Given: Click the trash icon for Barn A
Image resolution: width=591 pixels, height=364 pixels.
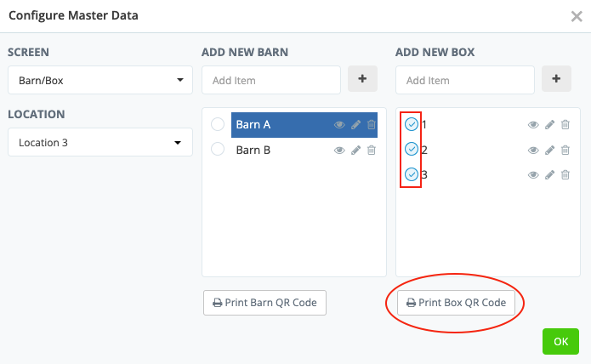Looking at the screenshot, I should 372,125.
